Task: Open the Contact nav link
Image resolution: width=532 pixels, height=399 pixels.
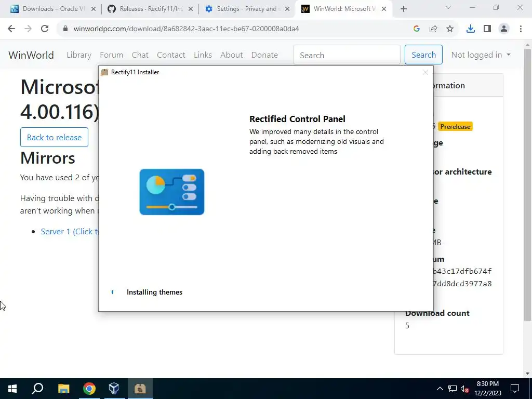Action: click(x=171, y=55)
